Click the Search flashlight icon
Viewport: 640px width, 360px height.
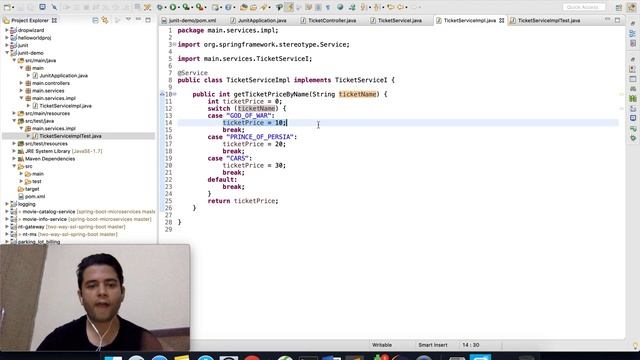264,7
